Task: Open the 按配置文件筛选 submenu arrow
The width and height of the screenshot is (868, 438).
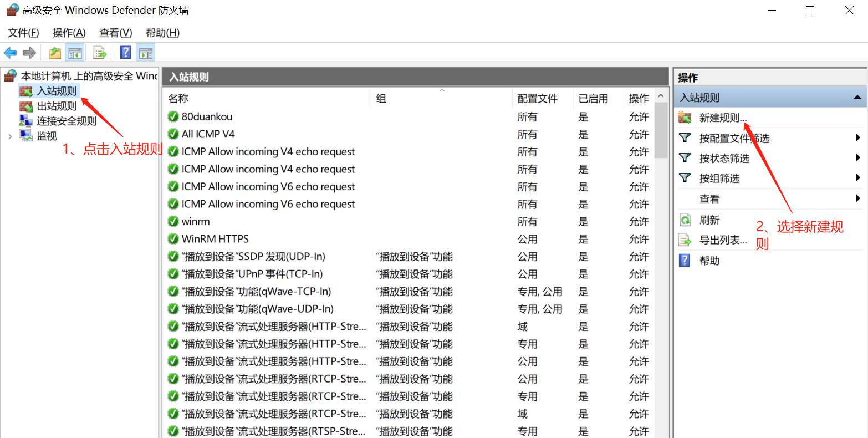Action: click(858, 137)
